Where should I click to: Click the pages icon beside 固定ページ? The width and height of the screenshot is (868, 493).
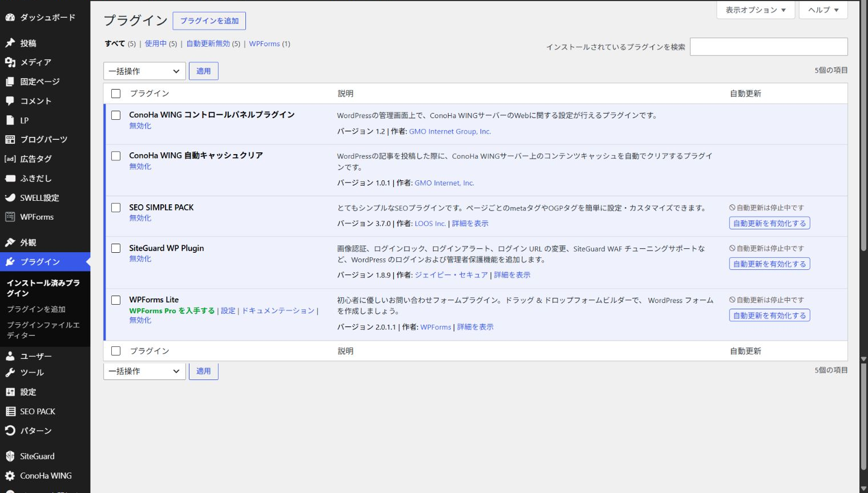[x=10, y=82]
